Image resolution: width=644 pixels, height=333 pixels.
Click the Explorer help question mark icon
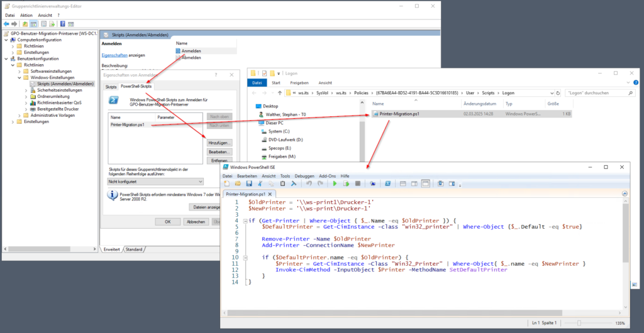coord(636,82)
